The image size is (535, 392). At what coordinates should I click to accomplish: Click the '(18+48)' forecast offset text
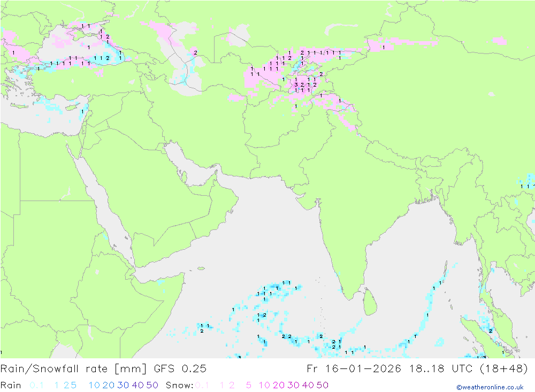(503, 369)
